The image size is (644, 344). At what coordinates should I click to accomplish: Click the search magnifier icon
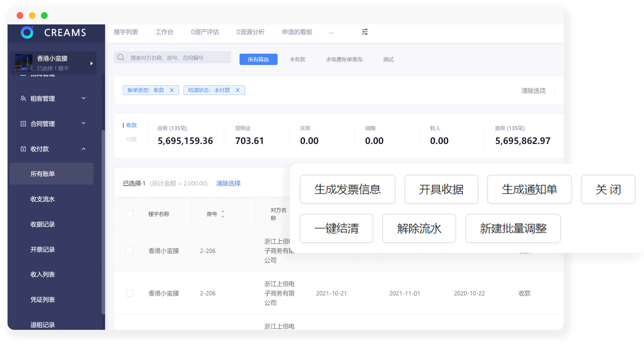point(121,57)
